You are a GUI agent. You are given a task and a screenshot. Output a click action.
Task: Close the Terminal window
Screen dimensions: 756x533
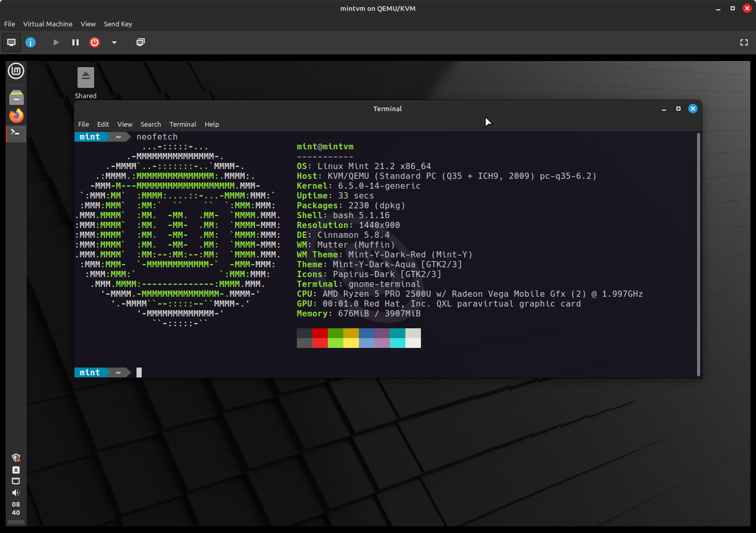tap(693, 109)
